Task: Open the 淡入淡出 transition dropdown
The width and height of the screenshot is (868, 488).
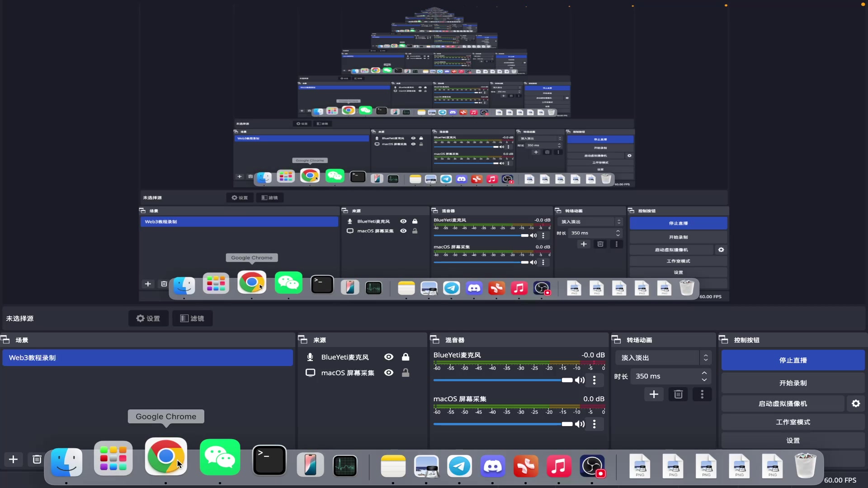Action: tap(663, 357)
